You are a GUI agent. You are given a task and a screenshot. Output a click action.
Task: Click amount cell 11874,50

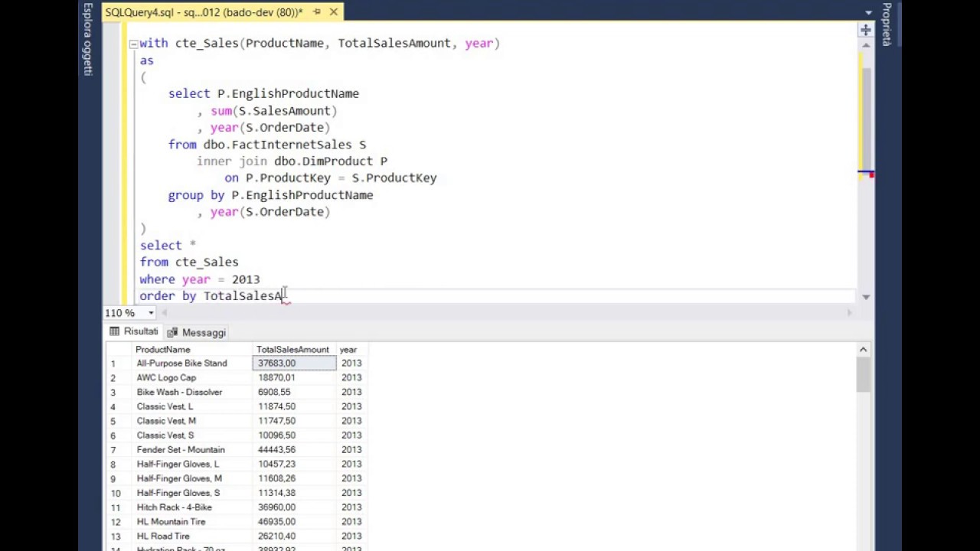point(295,406)
